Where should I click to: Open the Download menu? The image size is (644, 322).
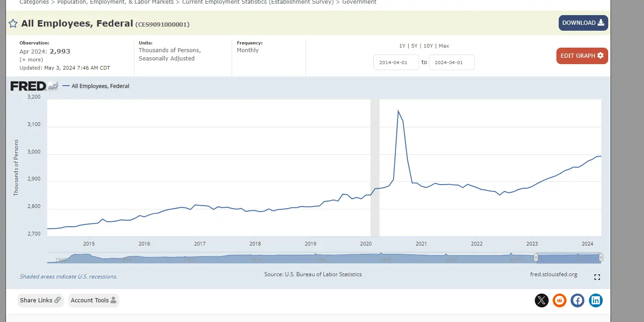coord(583,23)
